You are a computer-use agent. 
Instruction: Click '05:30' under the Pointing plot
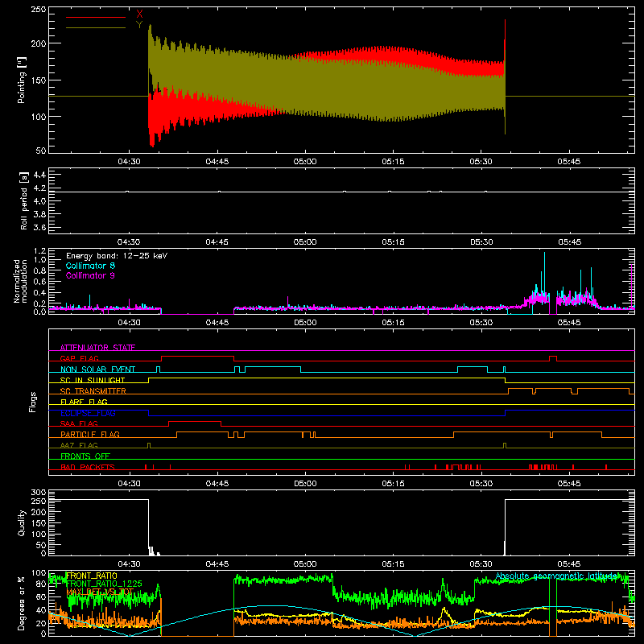(481, 162)
